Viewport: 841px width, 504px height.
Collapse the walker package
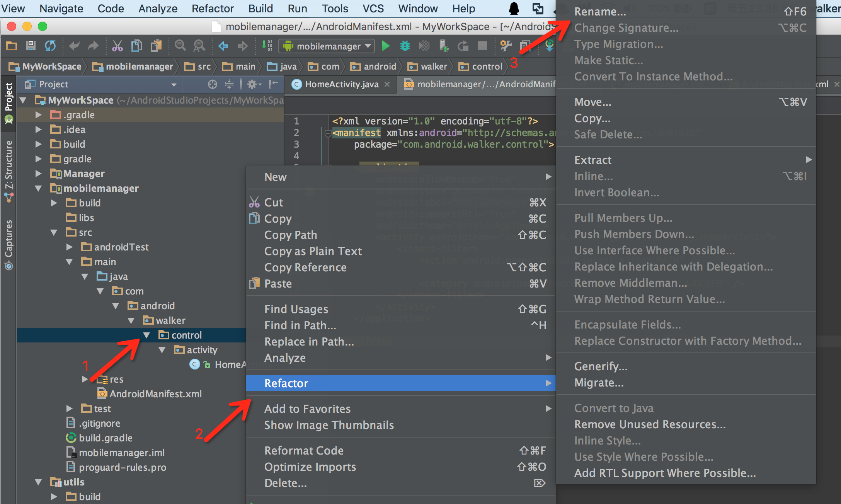(131, 320)
